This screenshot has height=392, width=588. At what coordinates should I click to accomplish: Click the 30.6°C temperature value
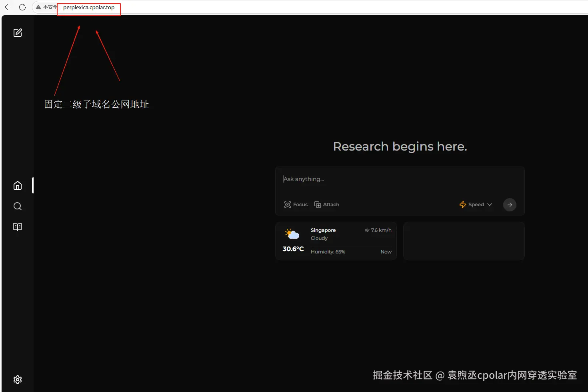coord(293,249)
